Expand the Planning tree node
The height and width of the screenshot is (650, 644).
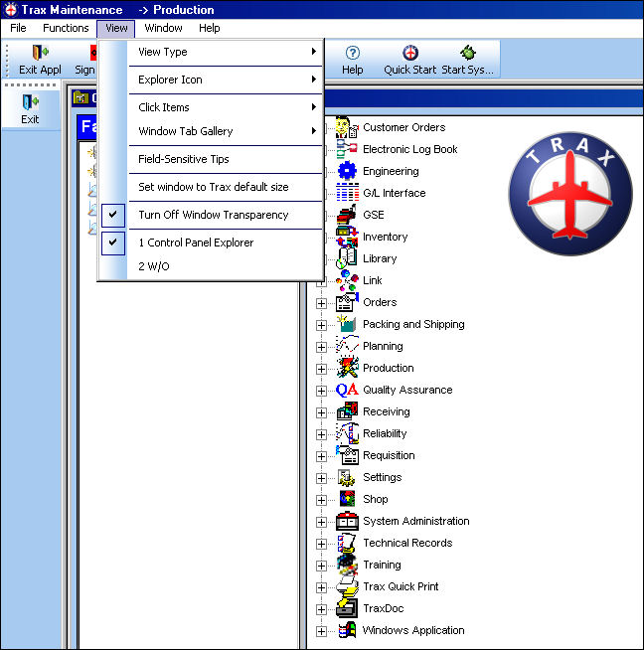point(321,347)
